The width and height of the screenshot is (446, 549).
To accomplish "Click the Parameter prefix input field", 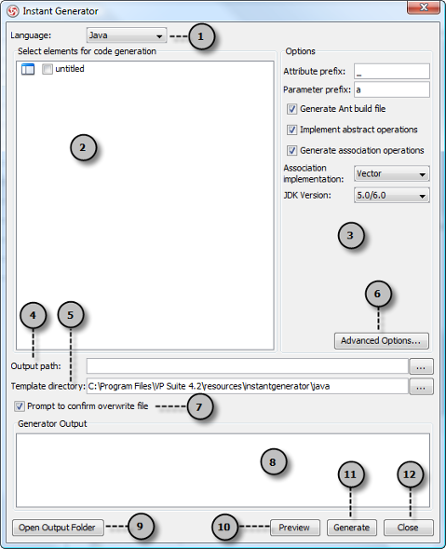I will point(392,90).
